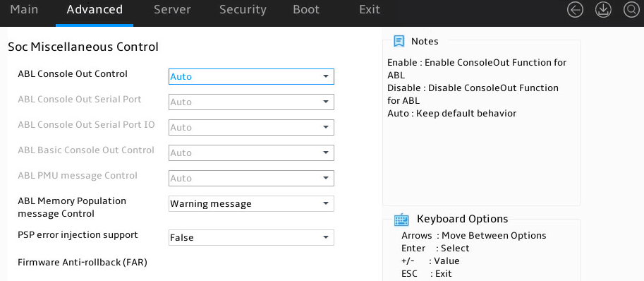Click the back arrow icon
644x281 pixels.
(x=575, y=10)
